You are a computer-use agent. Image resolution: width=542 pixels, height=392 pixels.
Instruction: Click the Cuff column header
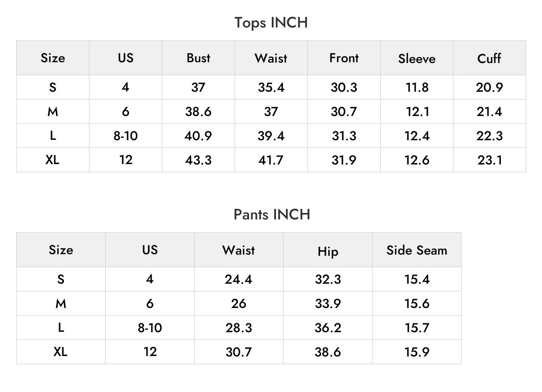pyautogui.click(x=489, y=58)
